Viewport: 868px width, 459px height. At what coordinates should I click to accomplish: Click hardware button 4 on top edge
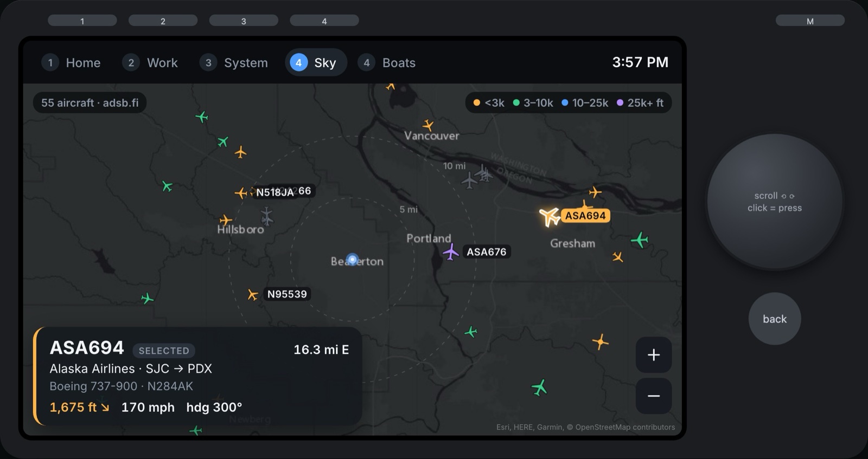coord(324,21)
